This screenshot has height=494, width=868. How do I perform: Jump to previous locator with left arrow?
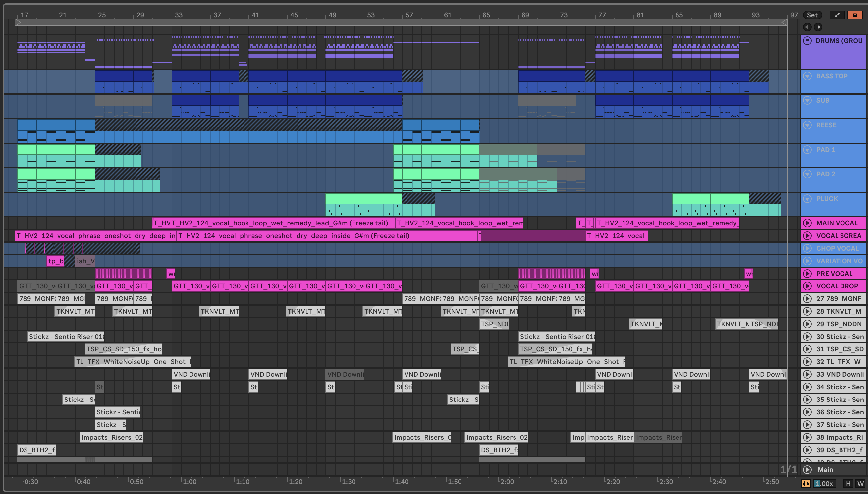(807, 27)
